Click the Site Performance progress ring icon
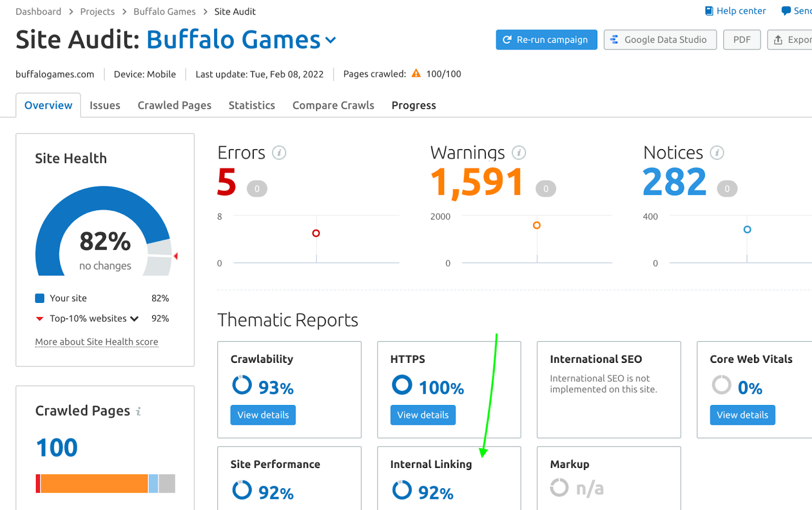The width and height of the screenshot is (812, 510). (242, 490)
